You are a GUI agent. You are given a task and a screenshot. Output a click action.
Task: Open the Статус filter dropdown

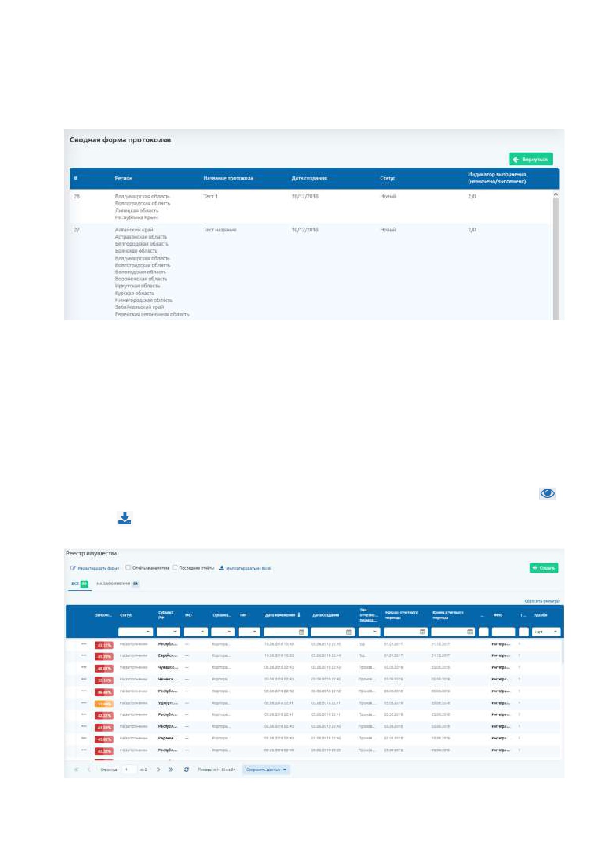[135, 632]
